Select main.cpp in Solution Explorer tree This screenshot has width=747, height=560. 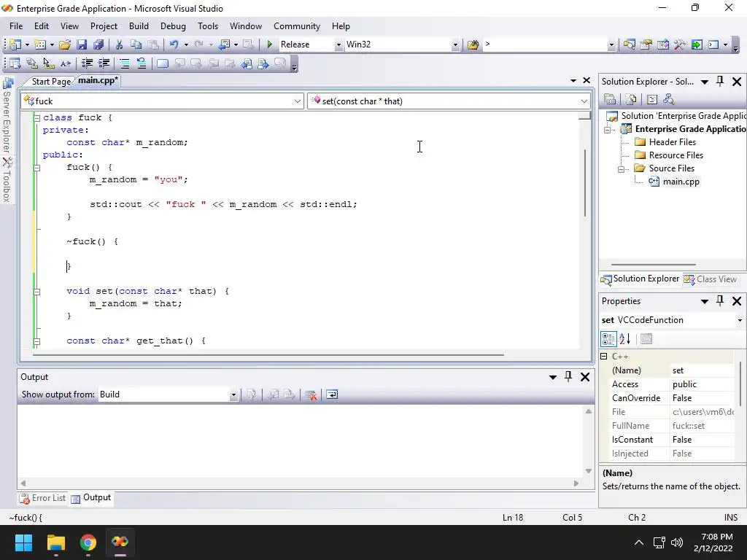(681, 182)
